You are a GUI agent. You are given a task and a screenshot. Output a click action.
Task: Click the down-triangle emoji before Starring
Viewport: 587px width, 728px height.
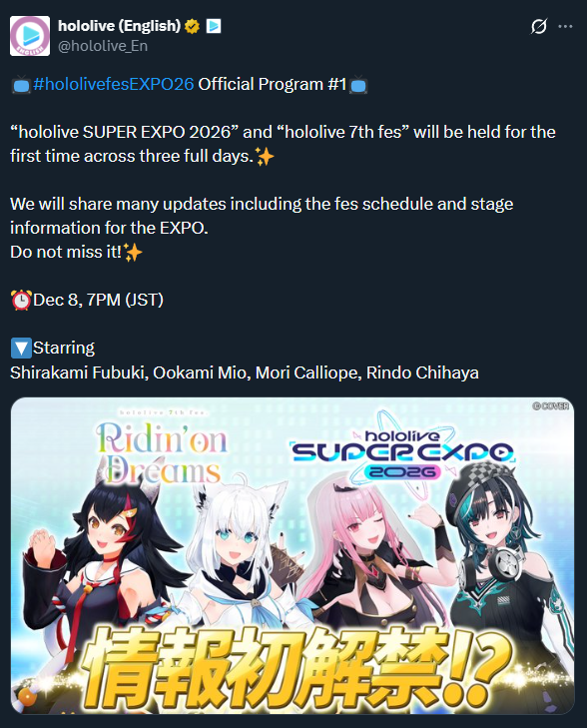click(x=21, y=349)
